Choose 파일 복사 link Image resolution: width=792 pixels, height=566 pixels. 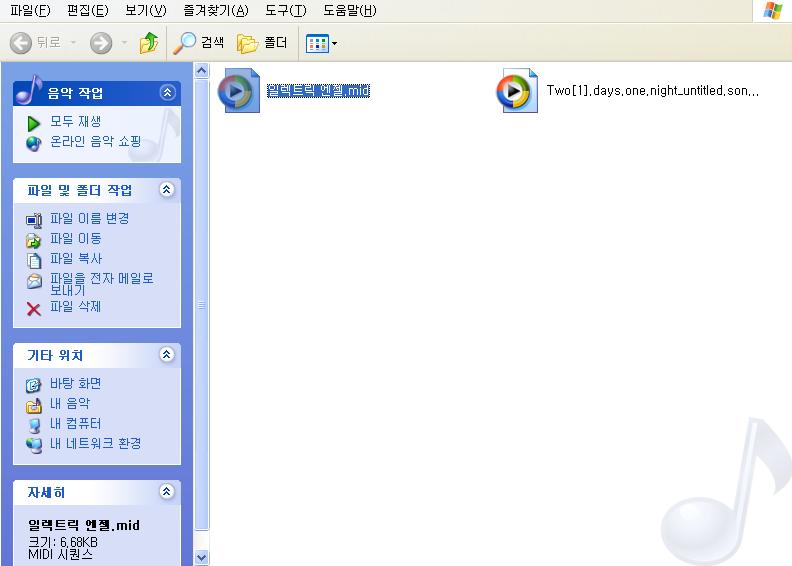[x=75, y=259]
